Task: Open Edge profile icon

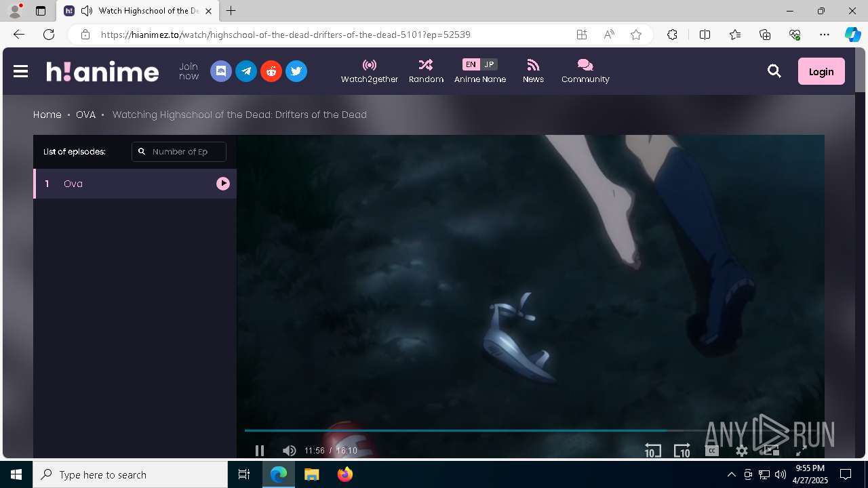Action: [15, 10]
